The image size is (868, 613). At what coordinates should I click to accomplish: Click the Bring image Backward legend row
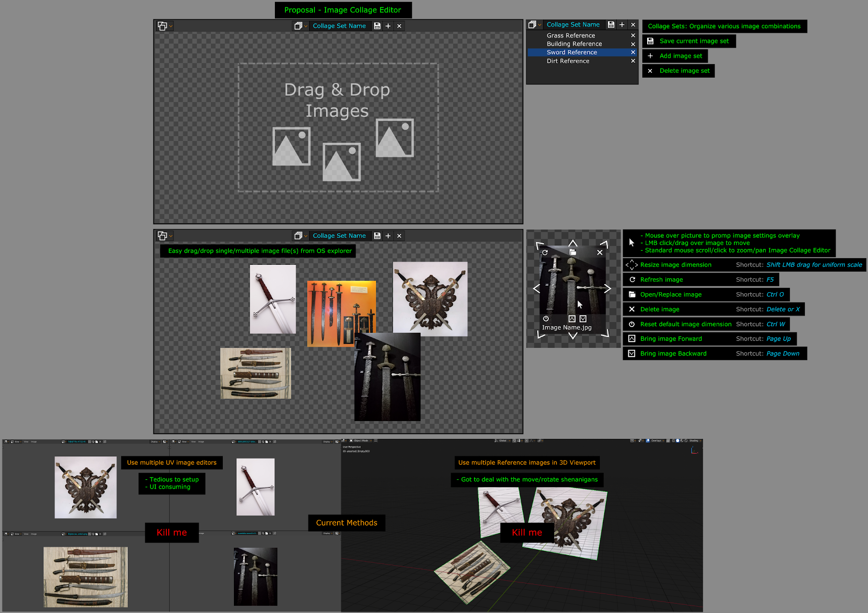pyautogui.click(x=715, y=354)
